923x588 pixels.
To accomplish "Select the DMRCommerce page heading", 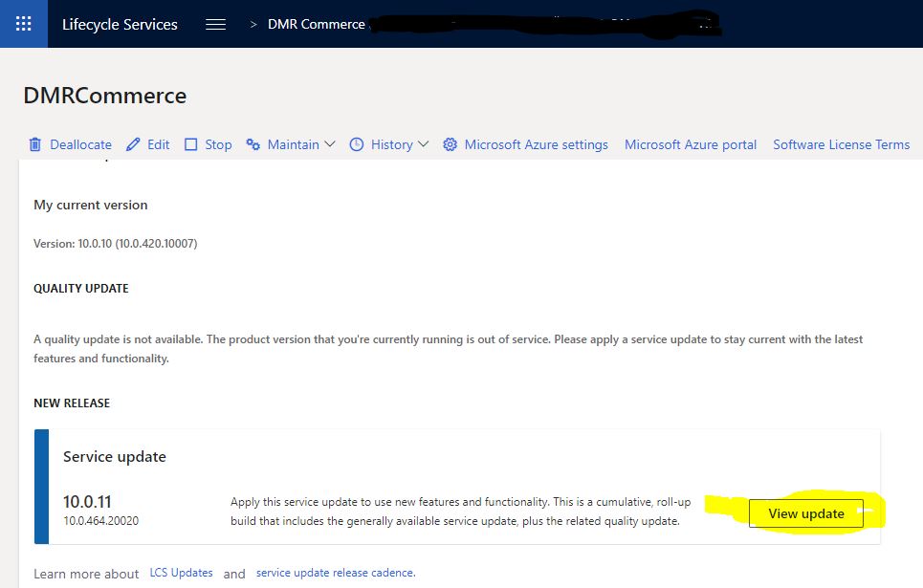I will click(105, 96).
